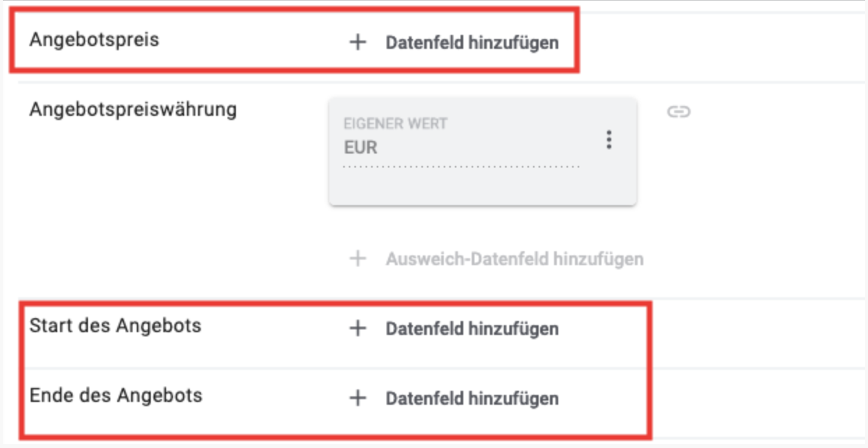
Task: Select the Angebotspreis row label
Action: coord(94,40)
